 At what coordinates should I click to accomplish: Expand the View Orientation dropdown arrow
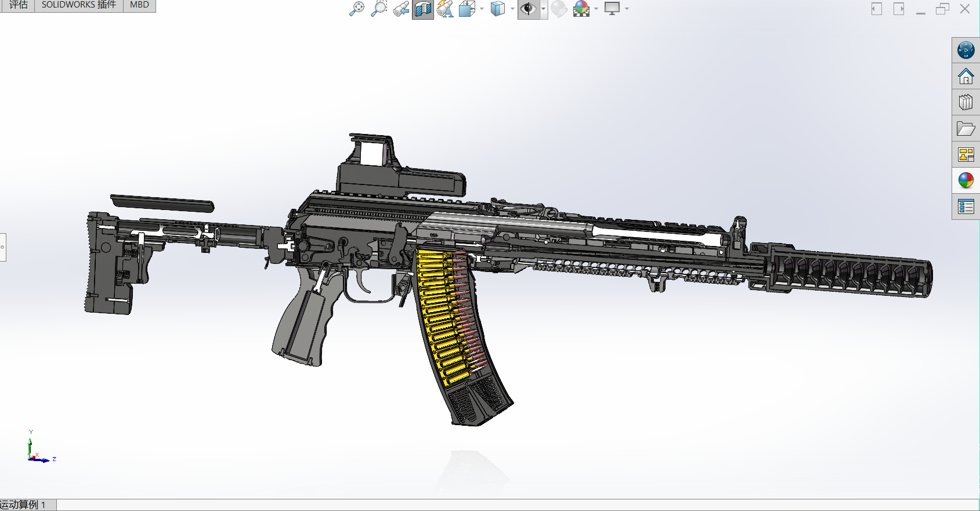pos(482,9)
